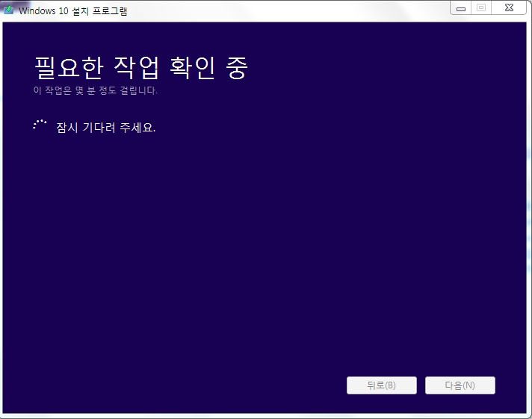Click the spinning progress dots indicator
The height and width of the screenshot is (419, 532).
pyautogui.click(x=40, y=125)
